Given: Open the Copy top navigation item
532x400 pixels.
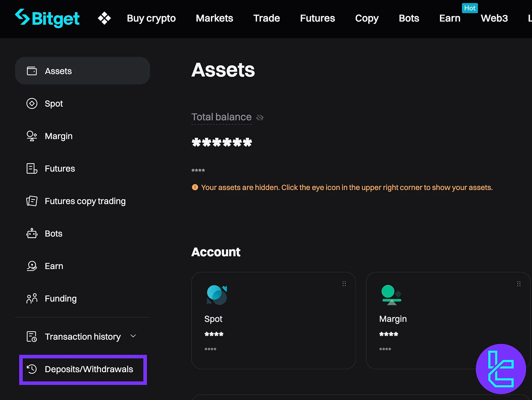Looking at the screenshot, I should pos(367,18).
